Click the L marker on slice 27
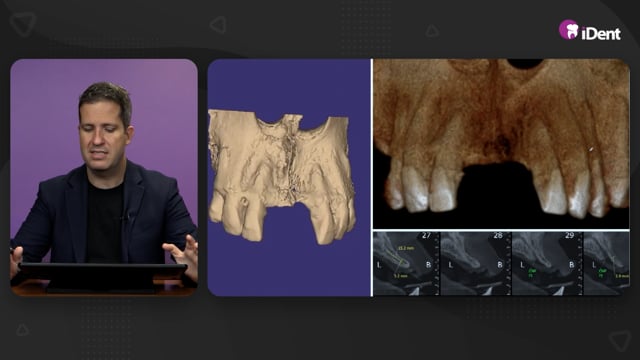The width and height of the screenshot is (640, 360). pyautogui.click(x=379, y=265)
